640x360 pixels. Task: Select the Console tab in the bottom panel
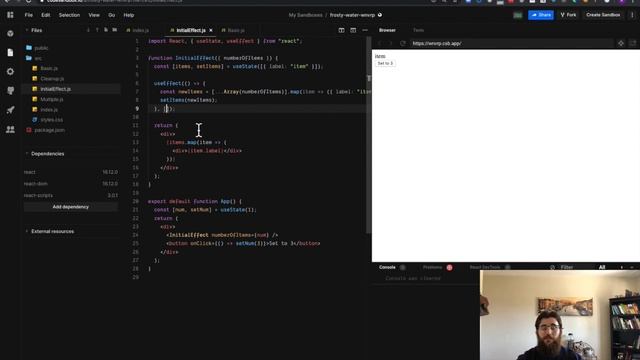point(387,267)
